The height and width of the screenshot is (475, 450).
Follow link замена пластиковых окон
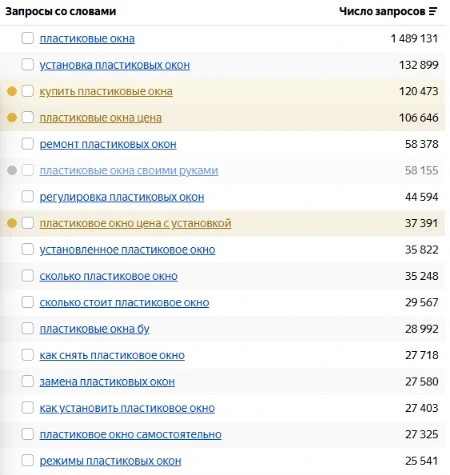click(x=107, y=382)
